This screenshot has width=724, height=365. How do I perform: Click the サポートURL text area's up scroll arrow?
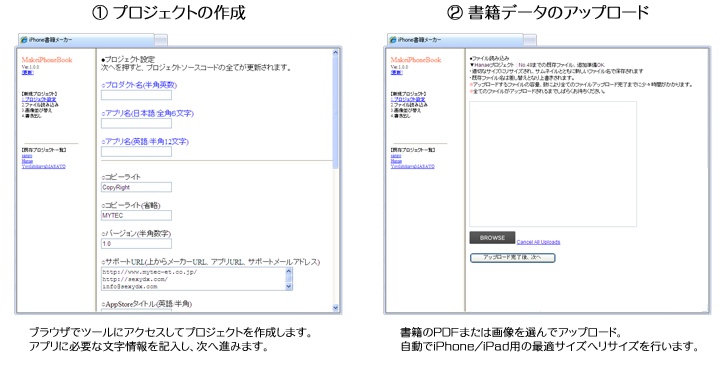coord(289,271)
